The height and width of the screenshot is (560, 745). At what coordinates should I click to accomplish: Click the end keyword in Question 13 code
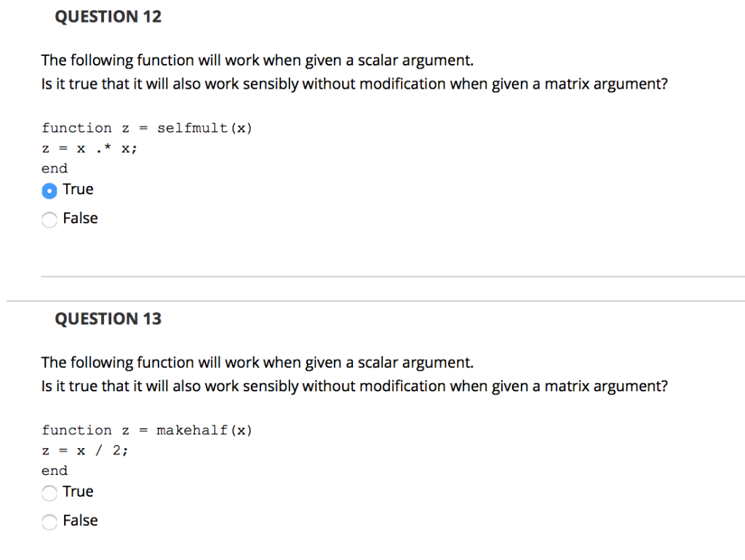coord(54,470)
